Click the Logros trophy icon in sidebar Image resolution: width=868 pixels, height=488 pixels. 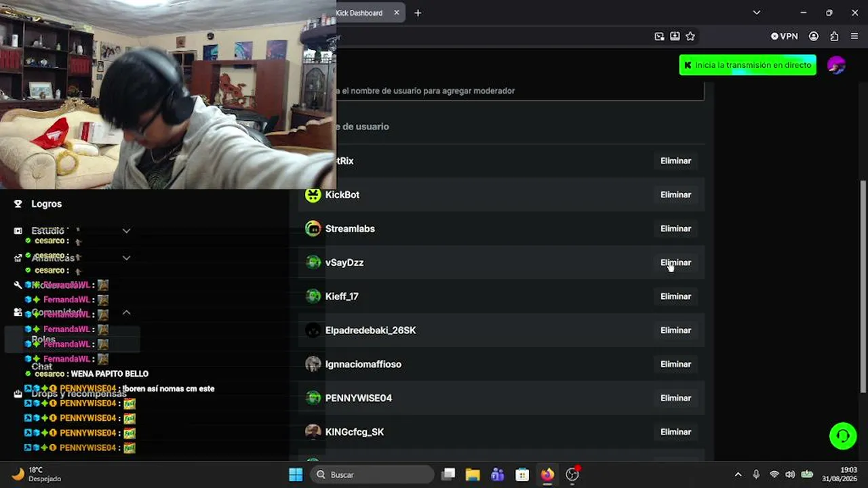18,203
